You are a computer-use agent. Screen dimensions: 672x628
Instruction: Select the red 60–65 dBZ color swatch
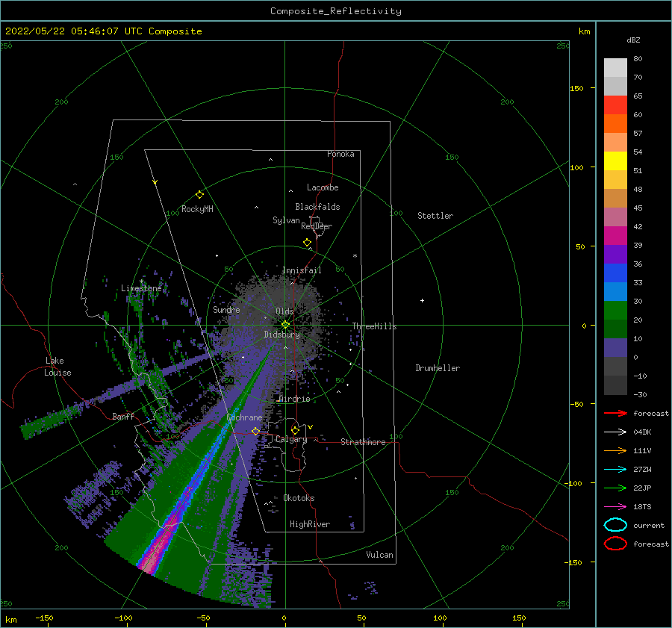pos(615,105)
